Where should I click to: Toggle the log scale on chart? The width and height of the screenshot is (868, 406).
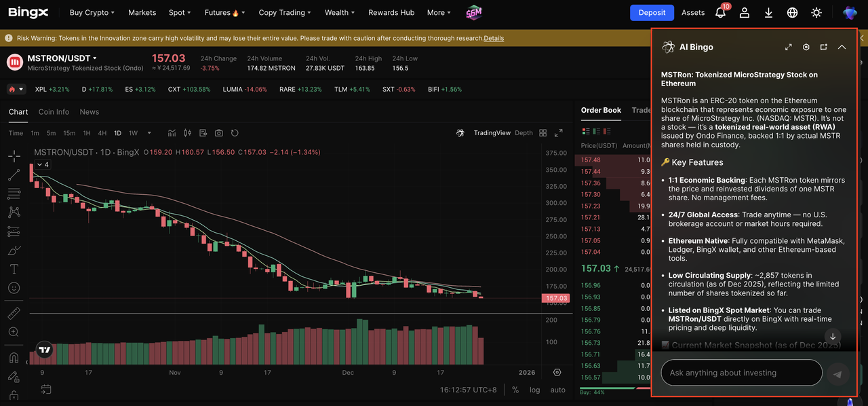click(535, 390)
